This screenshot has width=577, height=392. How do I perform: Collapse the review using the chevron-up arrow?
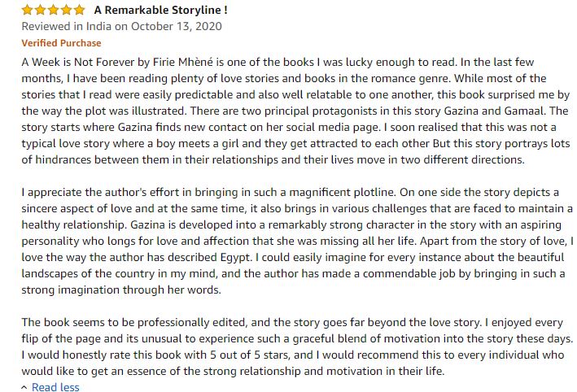tap(24, 387)
